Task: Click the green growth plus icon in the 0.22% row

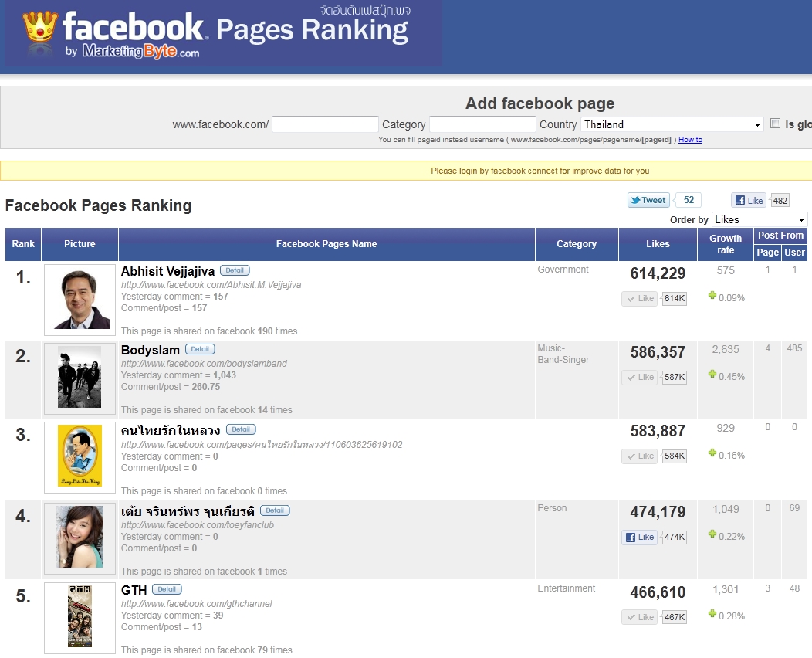Action: 712,534
